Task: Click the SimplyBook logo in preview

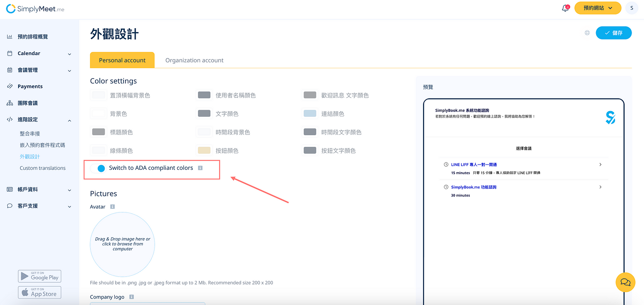Action: 610,117
